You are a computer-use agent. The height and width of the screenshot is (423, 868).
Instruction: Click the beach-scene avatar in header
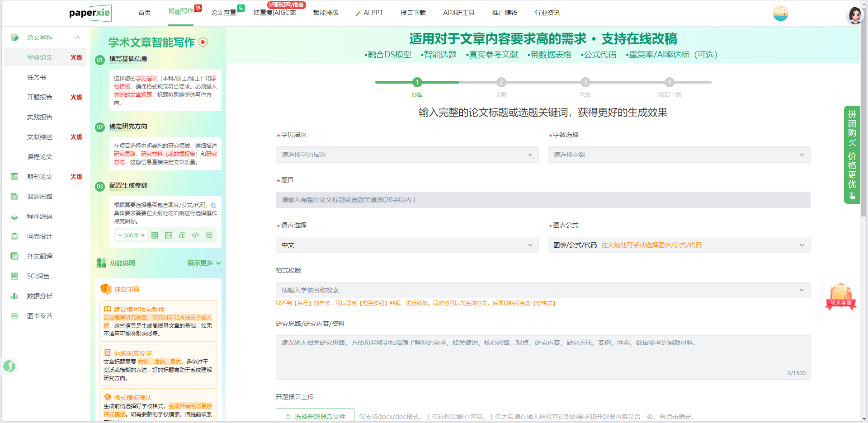click(780, 13)
